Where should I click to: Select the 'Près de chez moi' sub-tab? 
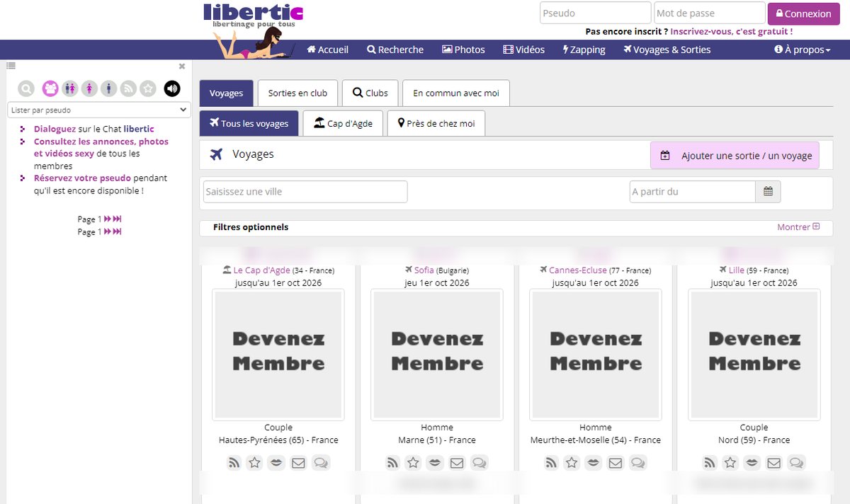coord(436,123)
